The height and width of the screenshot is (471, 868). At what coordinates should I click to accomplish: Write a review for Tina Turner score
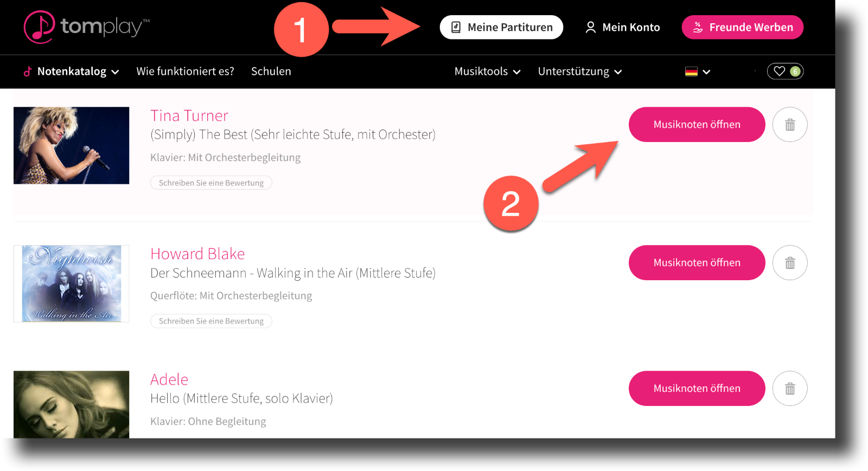click(211, 183)
